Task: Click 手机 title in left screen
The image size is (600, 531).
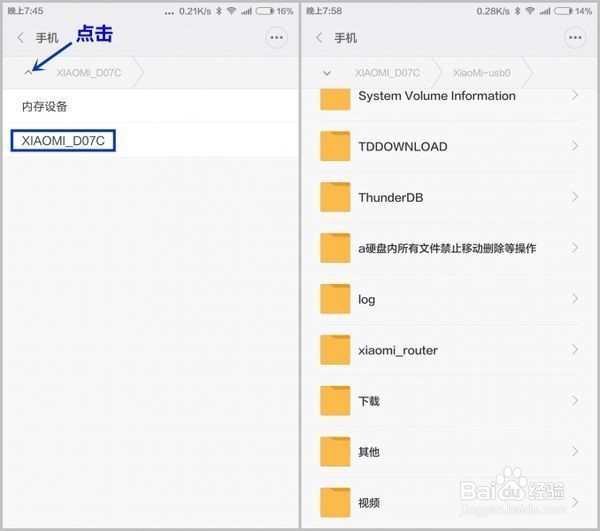Action: tap(47, 38)
